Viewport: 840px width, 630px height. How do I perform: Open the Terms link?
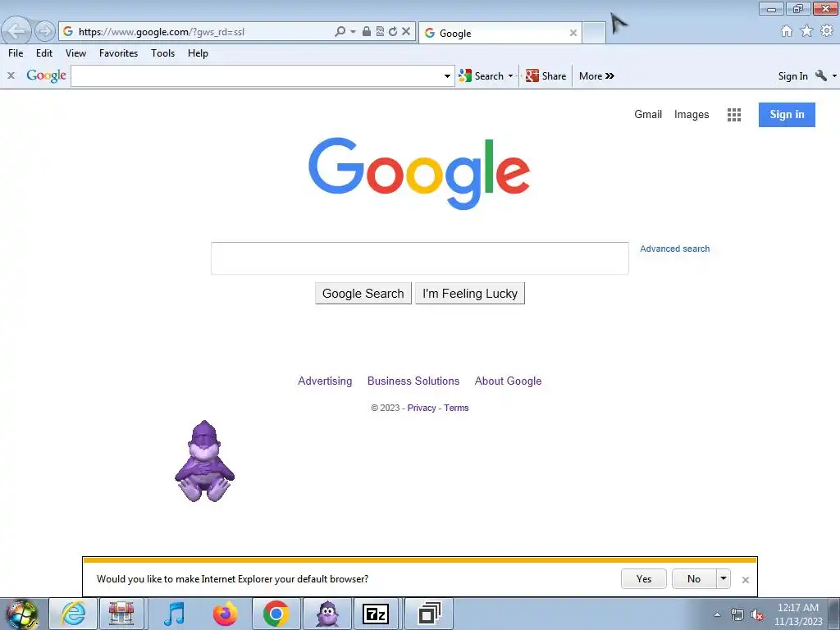(456, 408)
